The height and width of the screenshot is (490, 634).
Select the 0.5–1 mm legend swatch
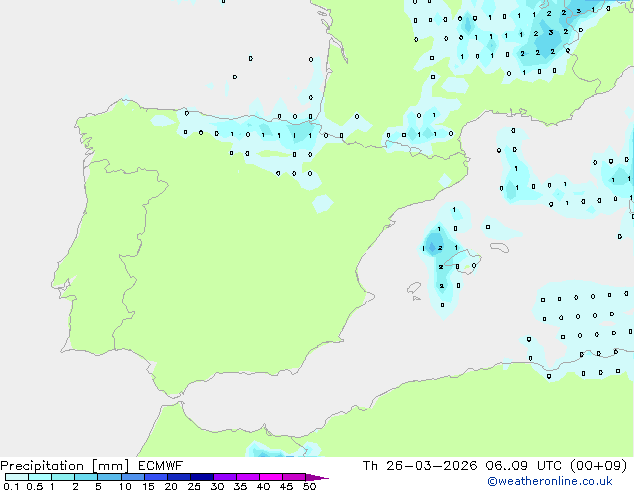tap(40, 477)
